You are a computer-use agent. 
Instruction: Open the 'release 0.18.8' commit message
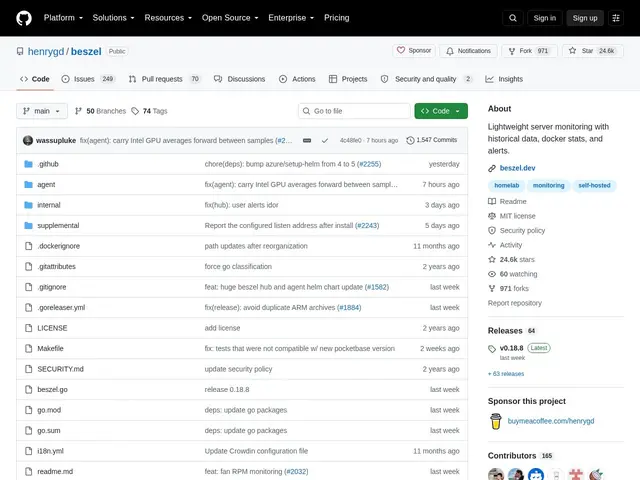click(x=227, y=389)
